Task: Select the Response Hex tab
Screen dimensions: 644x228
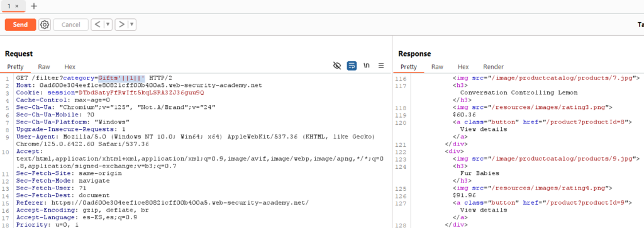Action: point(464,67)
